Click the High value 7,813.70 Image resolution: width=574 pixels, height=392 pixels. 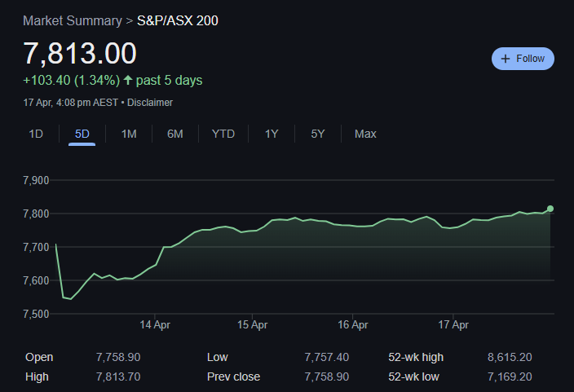pyautogui.click(x=118, y=377)
